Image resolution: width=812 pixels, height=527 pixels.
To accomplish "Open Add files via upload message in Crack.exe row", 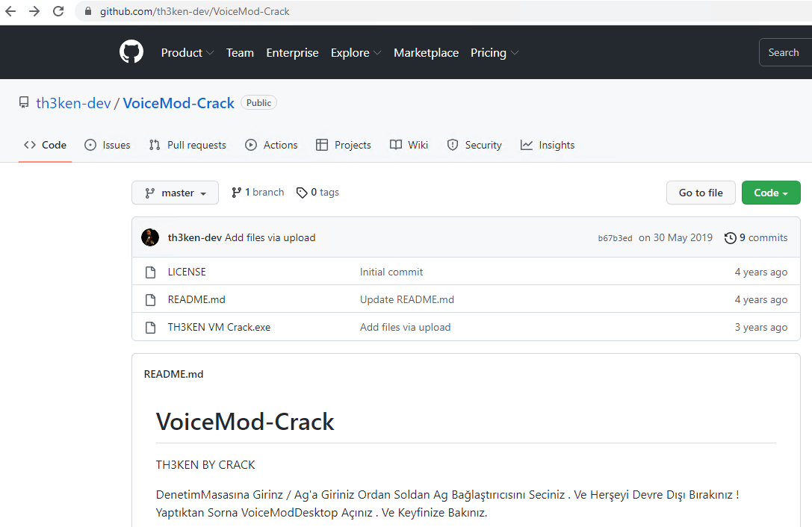I will 405,327.
